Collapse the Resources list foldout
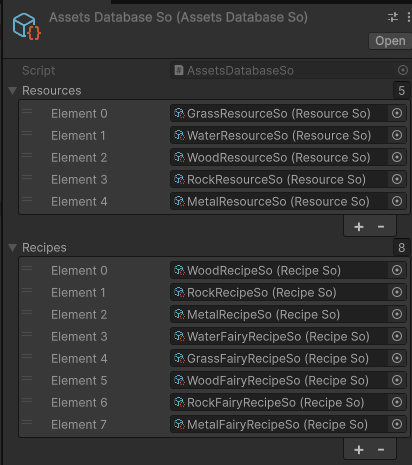The height and width of the screenshot is (465, 412). pyautogui.click(x=13, y=91)
